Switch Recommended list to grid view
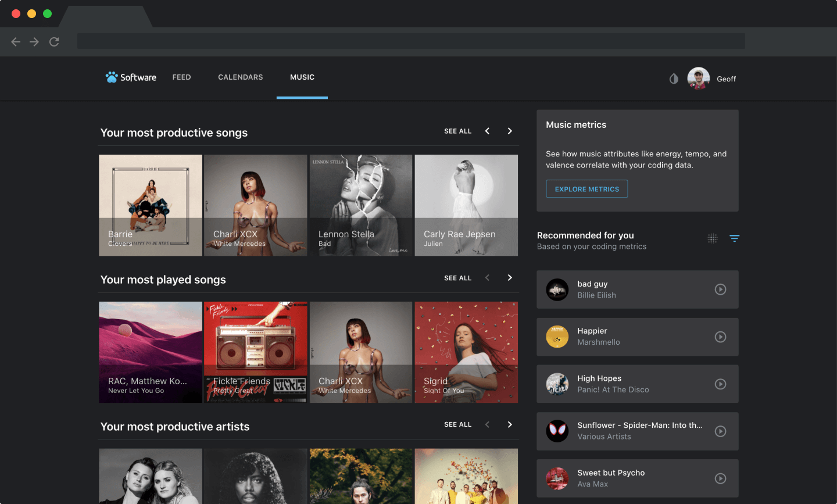This screenshot has height=504, width=837. (712, 238)
